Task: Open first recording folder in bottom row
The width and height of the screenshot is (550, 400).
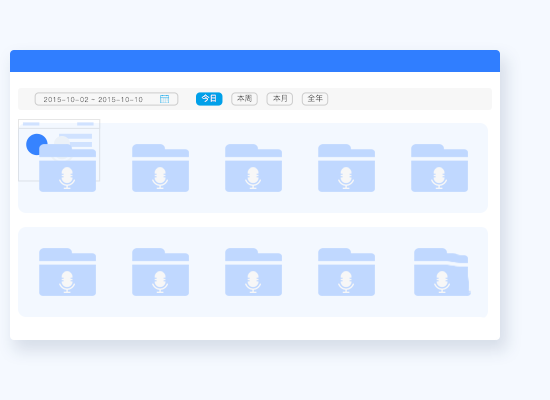Action: [x=67, y=272]
